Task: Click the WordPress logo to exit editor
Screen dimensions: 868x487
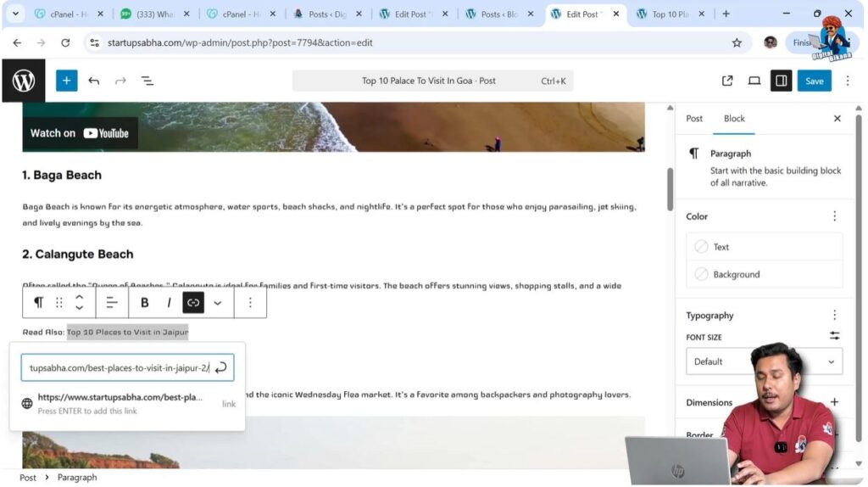Action: click(x=24, y=81)
